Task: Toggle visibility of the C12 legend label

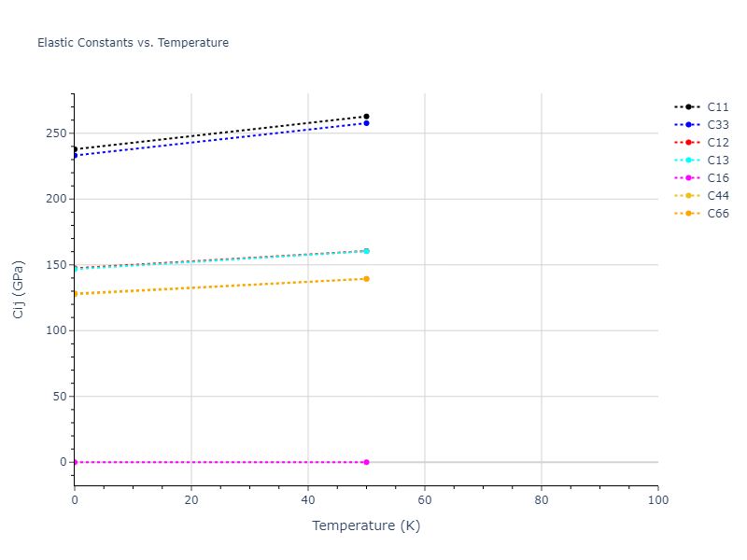Action: coord(718,143)
